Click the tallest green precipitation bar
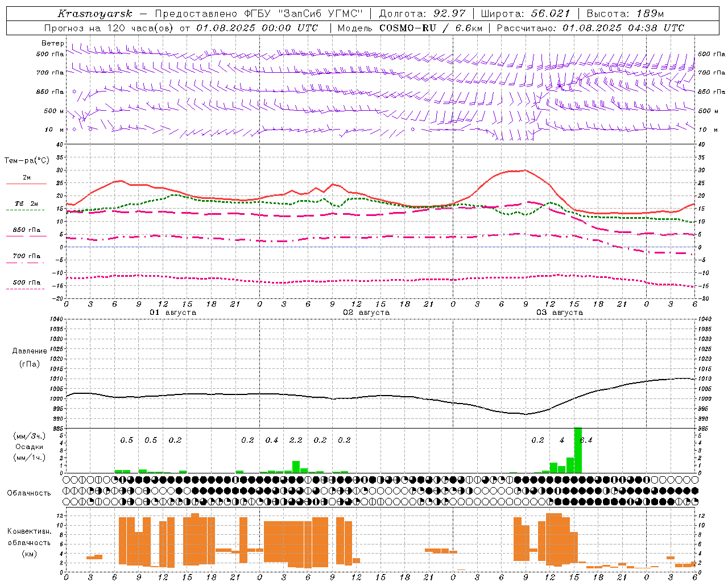 pyautogui.click(x=578, y=450)
